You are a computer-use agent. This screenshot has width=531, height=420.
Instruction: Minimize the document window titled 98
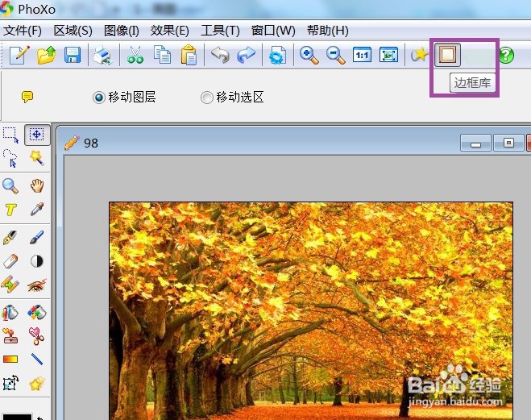(475, 143)
